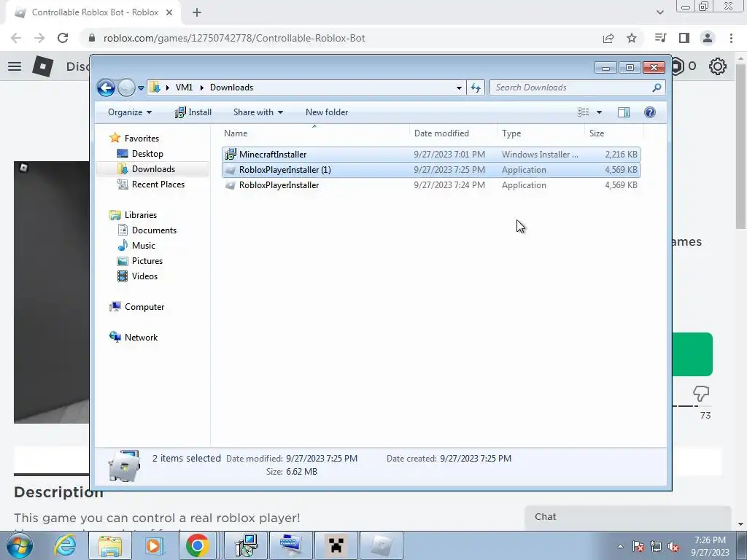747x560 pixels.
Task: Open Recent Places in navigation pane
Action: point(158,184)
